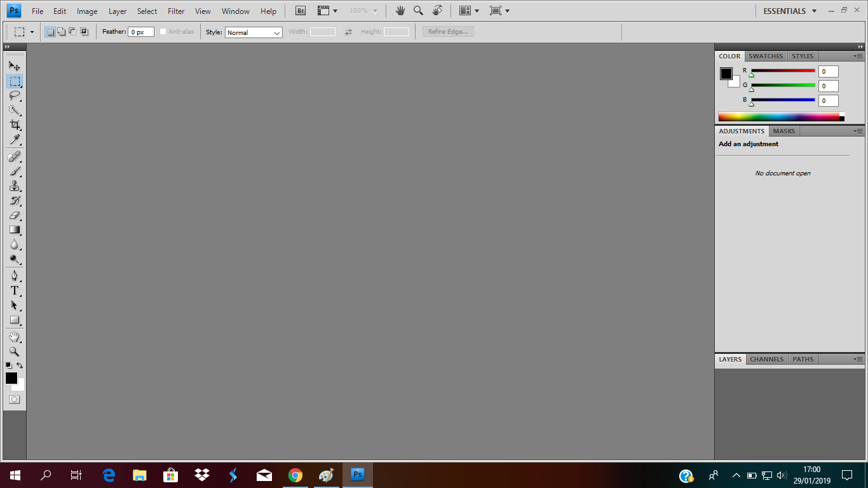
Task: Select the Gradient tool
Action: [x=15, y=230]
